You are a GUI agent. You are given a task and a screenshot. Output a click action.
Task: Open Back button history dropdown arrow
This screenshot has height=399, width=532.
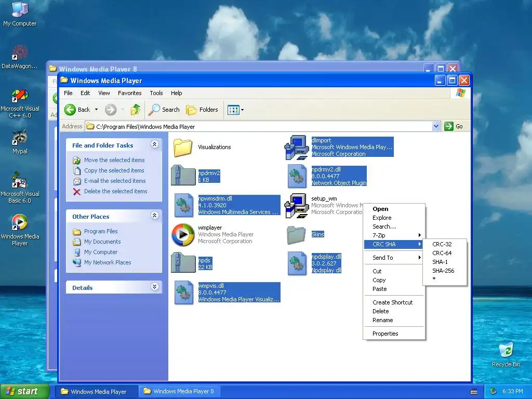click(96, 110)
